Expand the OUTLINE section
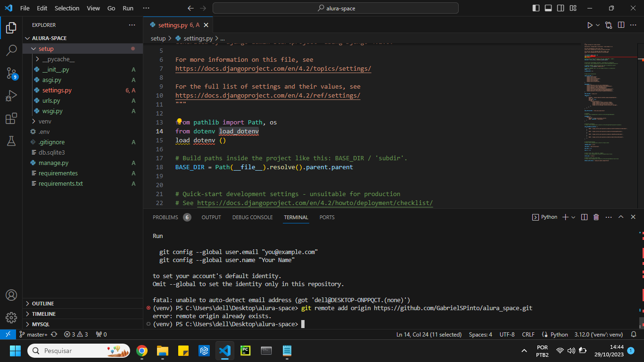 click(x=83, y=304)
